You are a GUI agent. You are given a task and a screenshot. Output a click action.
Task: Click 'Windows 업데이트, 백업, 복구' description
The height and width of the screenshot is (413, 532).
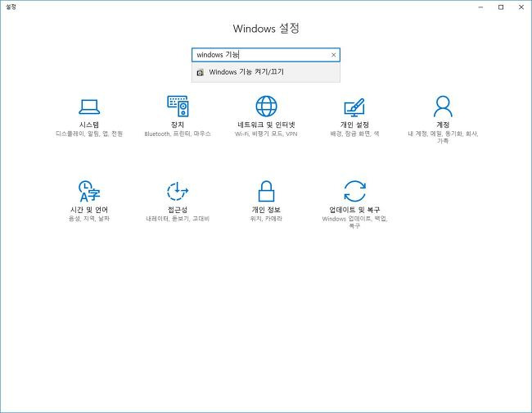[x=354, y=222]
